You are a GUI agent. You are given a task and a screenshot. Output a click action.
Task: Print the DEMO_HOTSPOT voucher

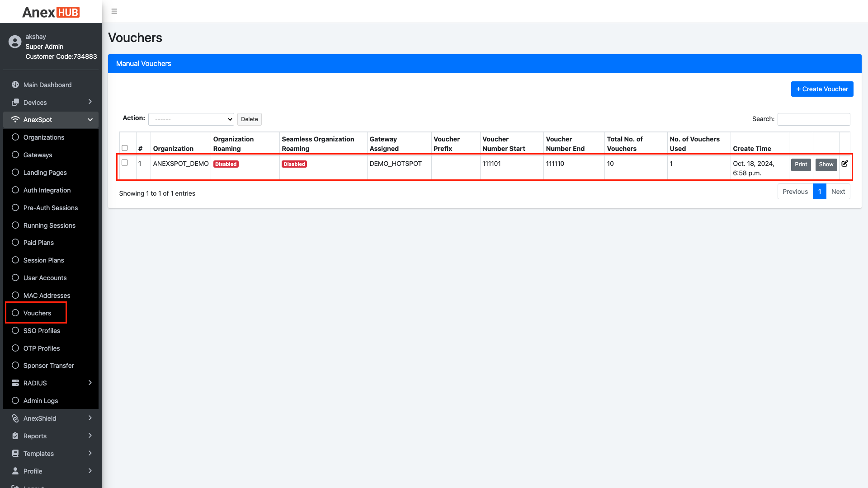[801, 164]
